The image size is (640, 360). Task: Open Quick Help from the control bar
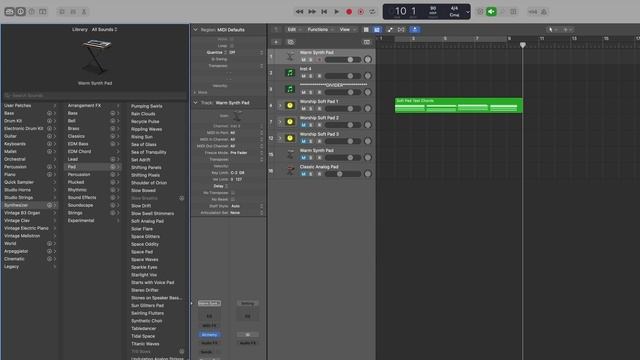tap(32, 12)
